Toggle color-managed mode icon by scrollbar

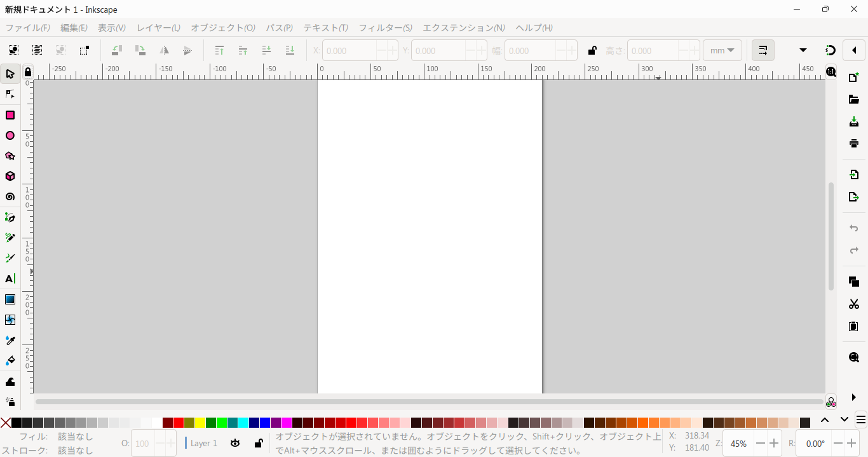831,402
